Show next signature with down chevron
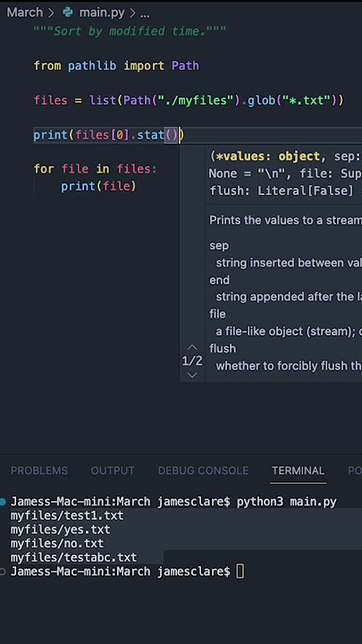 click(191, 375)
